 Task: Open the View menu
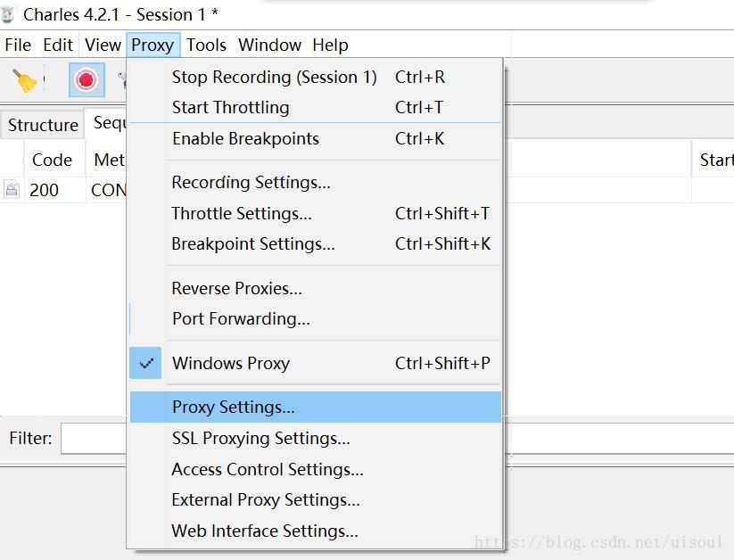point(103,45)
